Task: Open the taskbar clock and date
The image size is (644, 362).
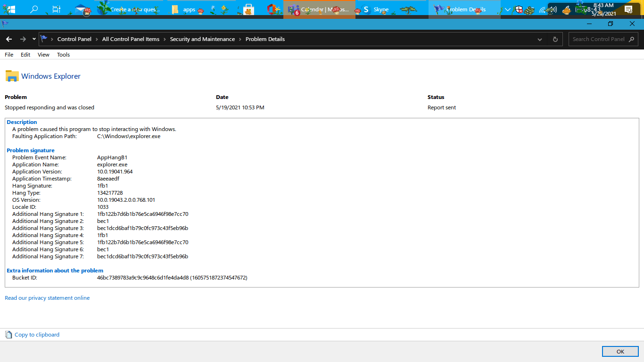Action: pyautogui.click(x=603, y=9)
